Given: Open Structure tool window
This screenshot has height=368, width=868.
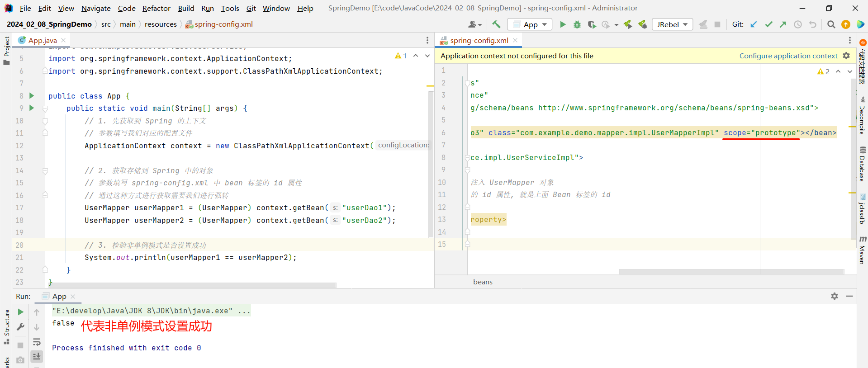Looking at the screenshot, I should coord(6,327).
